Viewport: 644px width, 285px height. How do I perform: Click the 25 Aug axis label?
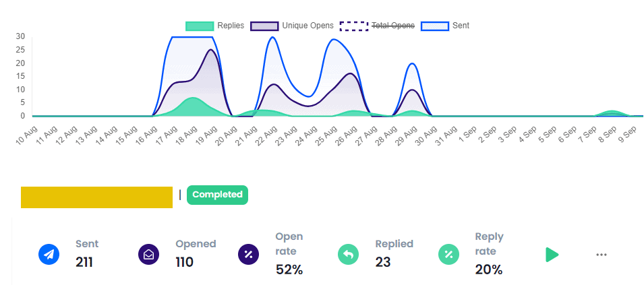click(x=327, y=135)
